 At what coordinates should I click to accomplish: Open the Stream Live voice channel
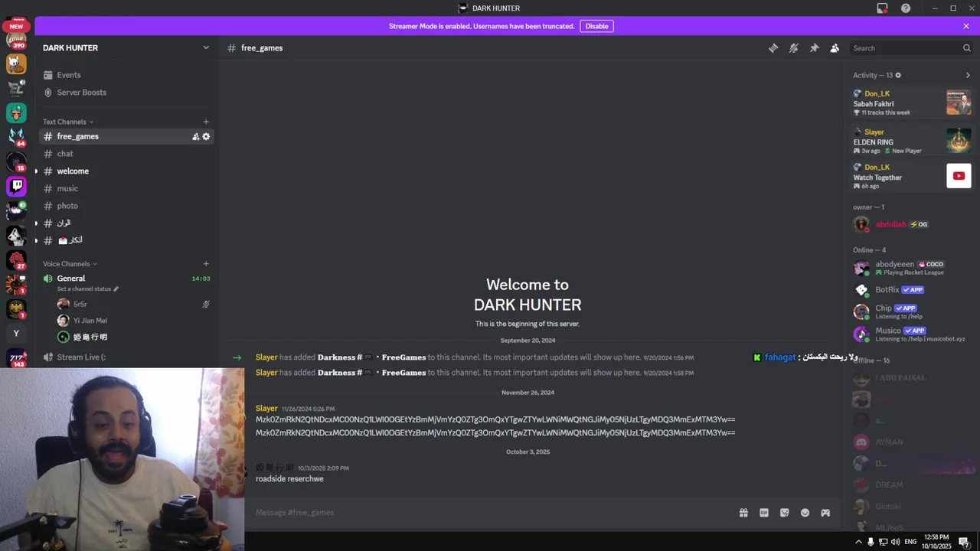click(x=126, y=357)
